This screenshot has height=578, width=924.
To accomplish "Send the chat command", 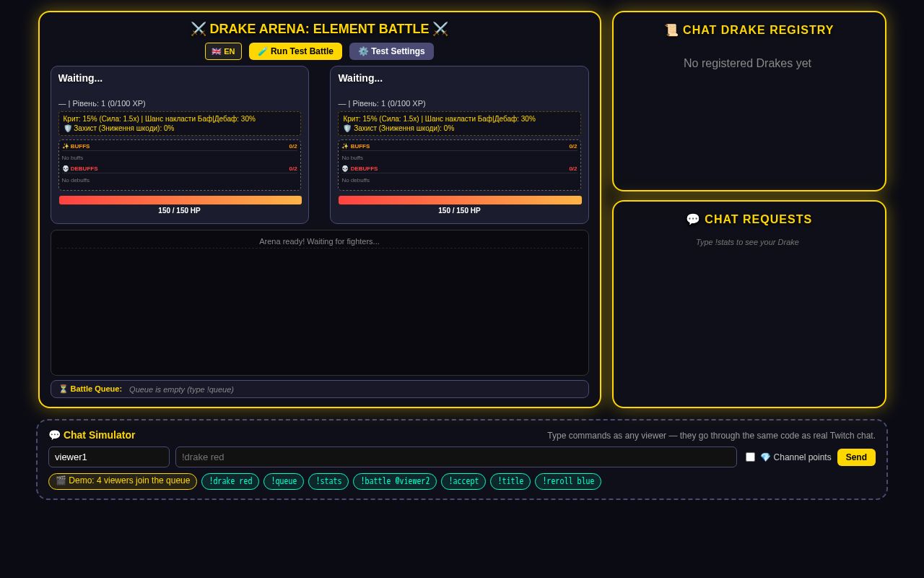I will click(856, 457).
